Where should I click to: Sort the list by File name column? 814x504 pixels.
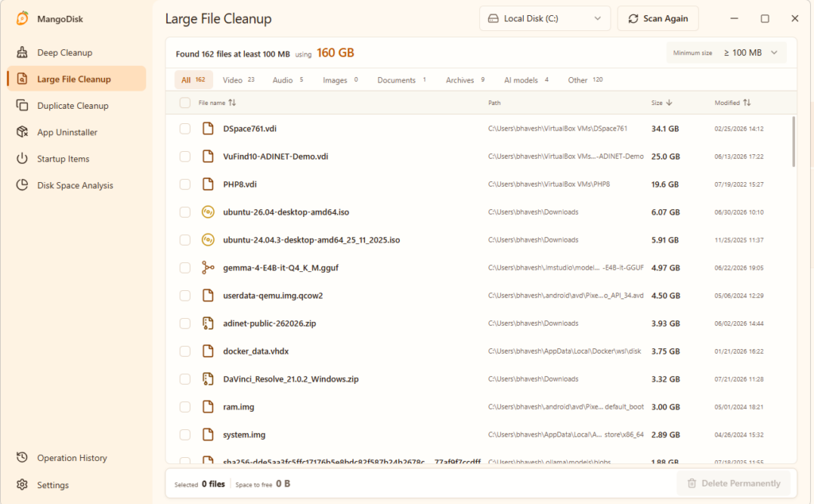217,103
